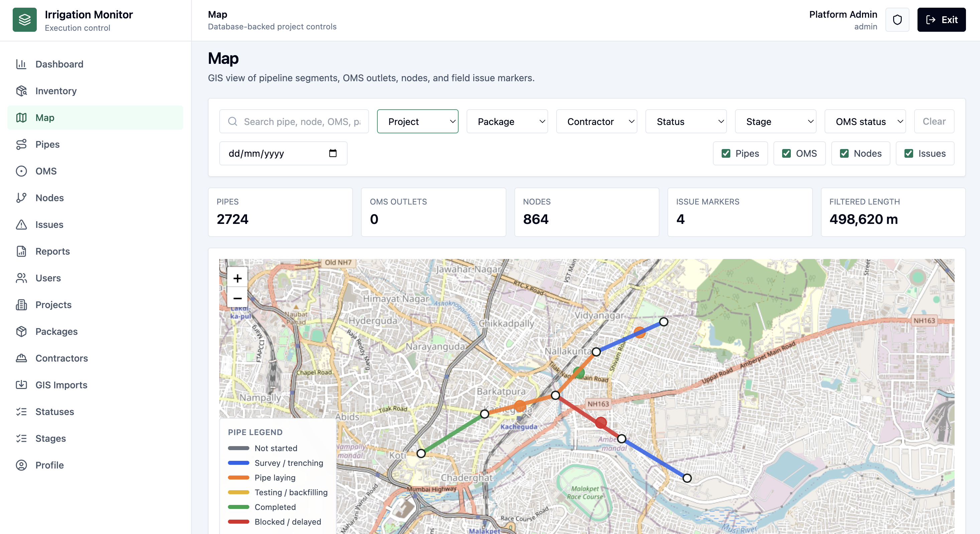Click the Nodes branch icon in sidebar

pos(21,197)
